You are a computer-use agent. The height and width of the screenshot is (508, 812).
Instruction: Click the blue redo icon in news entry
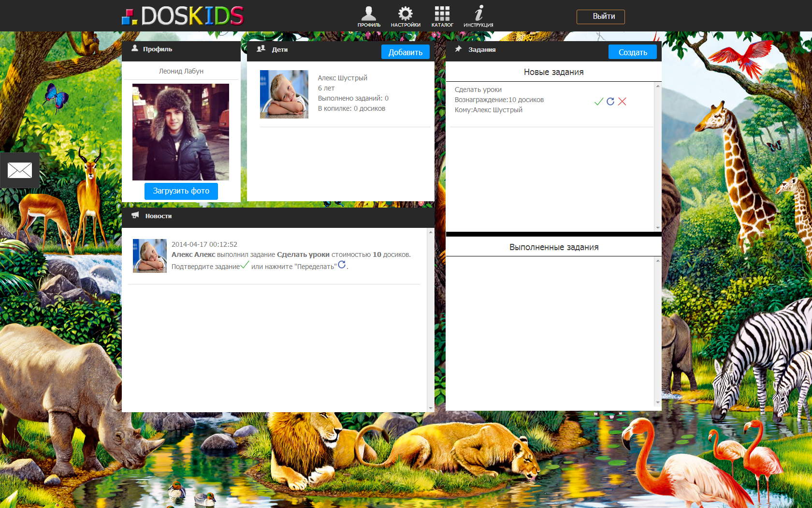pyautogui.click(x=342, y=264)
